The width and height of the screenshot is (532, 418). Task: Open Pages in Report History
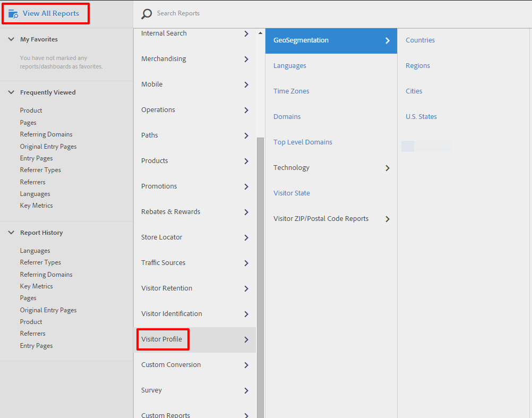pos(28,298)
